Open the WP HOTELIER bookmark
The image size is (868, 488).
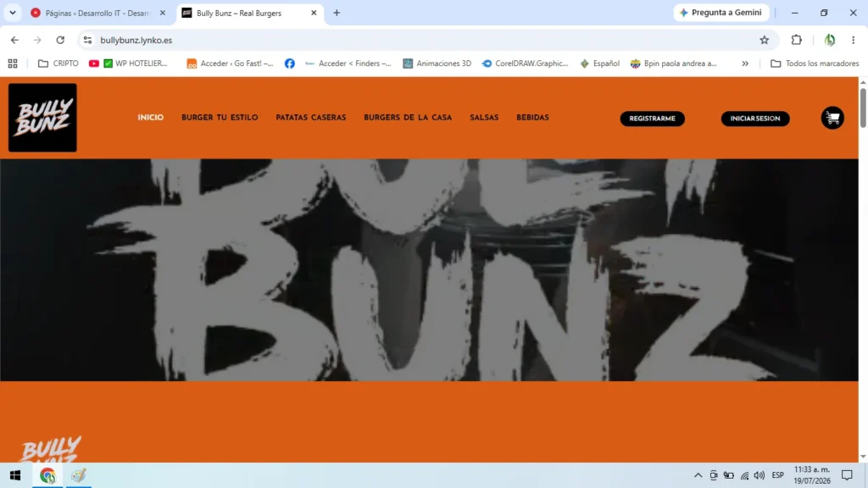(x=136, y=64)
